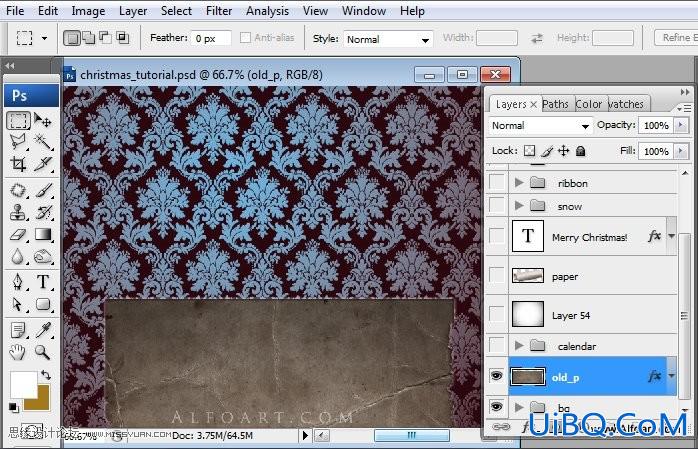The image size is (698, 449).
Task: Click Subtract from selection mode button
Action: (106, 38)
